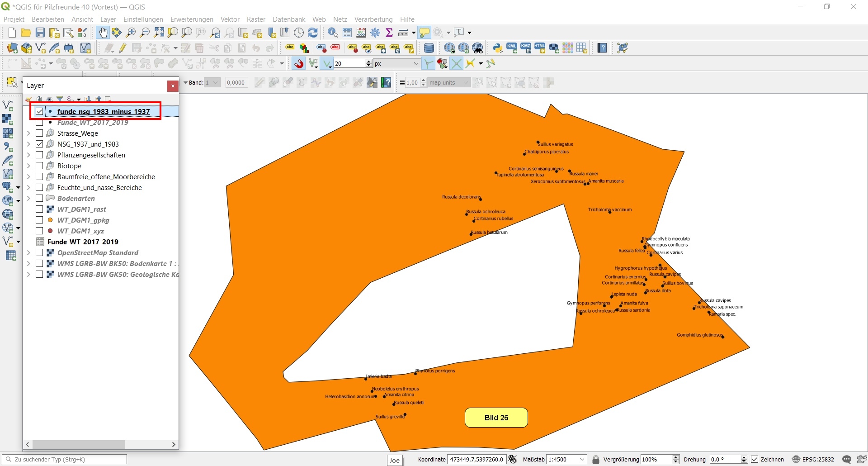
Task: Select the Pan Map hand tool
Action: click(103, 33)
